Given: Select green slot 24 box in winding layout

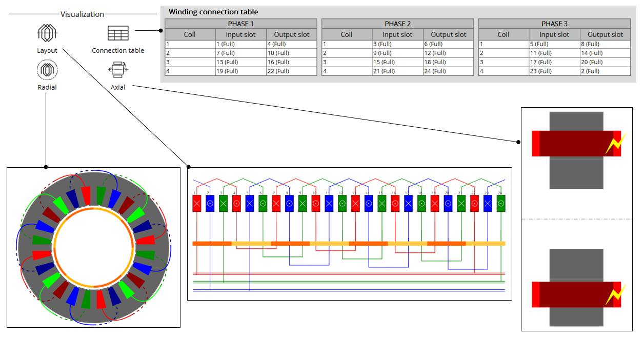Looking at the screenshot, I should click(500, 203).
